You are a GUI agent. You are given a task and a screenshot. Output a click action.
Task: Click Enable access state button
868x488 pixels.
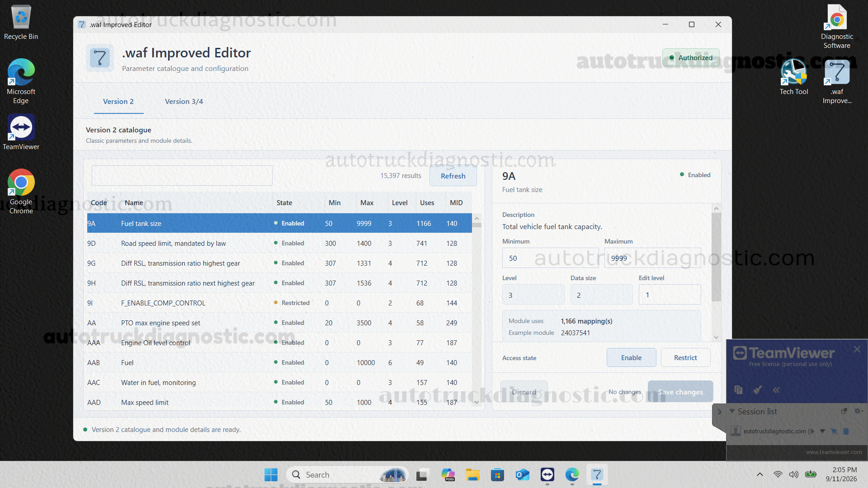(631, 357)
